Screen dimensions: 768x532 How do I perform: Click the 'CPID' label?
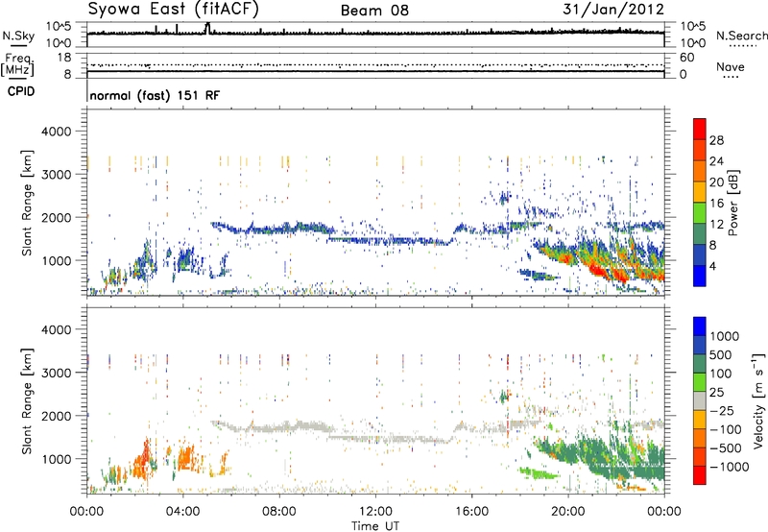click(21, 91)
